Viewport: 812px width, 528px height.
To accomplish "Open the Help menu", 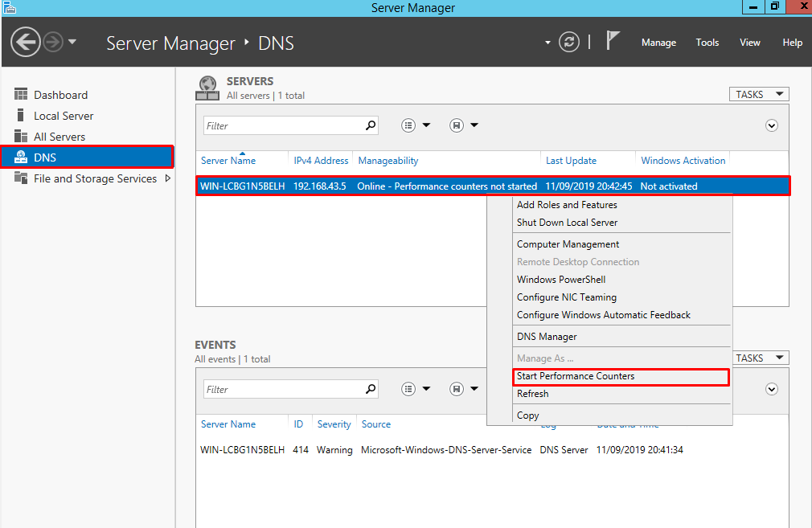I will tap(792, 43).
